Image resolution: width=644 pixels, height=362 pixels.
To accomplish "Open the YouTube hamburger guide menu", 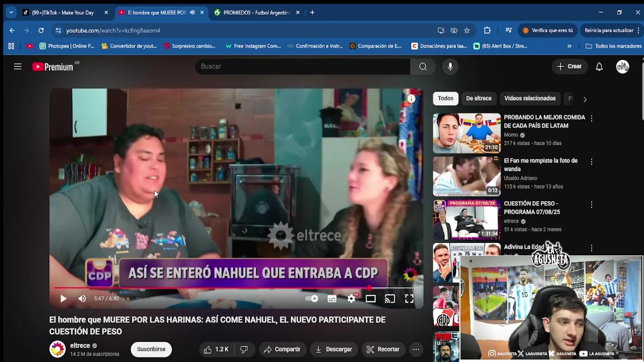I will point(18,66).
